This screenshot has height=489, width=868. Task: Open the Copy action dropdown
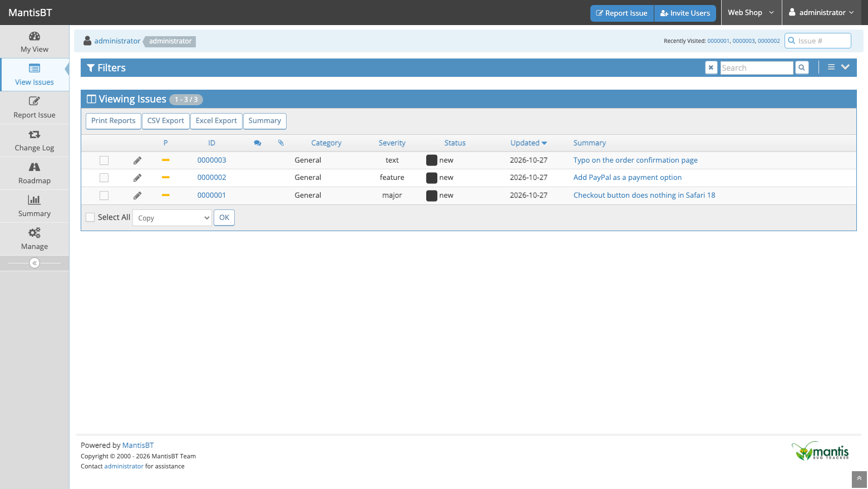[172, 218]
